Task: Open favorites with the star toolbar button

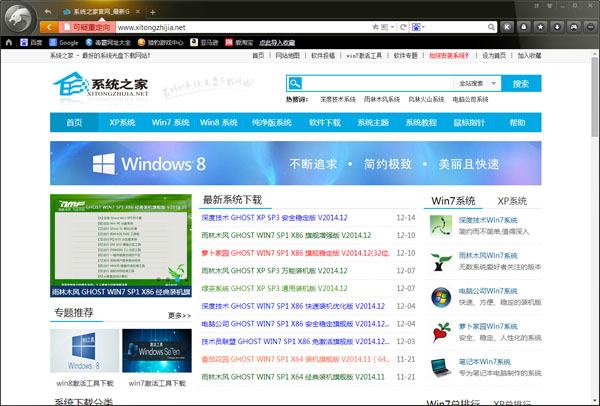Action: (x=541, y=27)
